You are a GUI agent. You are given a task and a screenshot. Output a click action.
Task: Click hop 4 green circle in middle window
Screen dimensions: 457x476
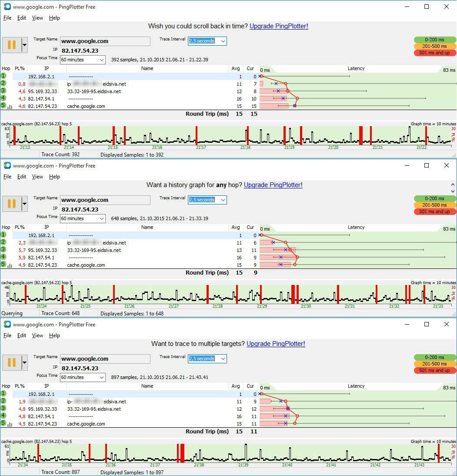pyautogui.click(x=3, y=257)
